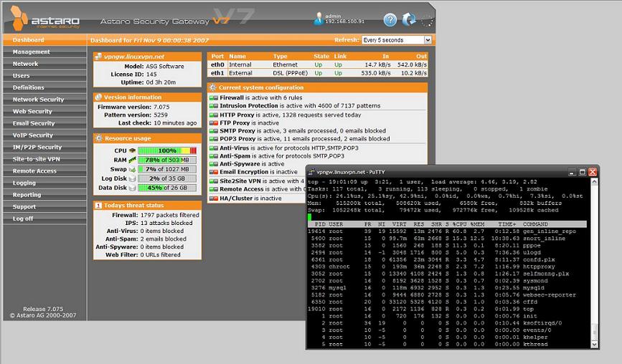Open the Remote Access menu

[x=44, y=171]
